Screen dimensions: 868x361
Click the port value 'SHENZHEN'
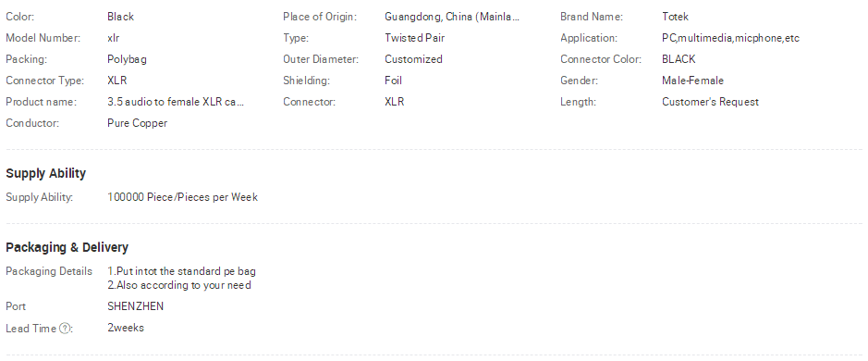click(x=136, y=306)
